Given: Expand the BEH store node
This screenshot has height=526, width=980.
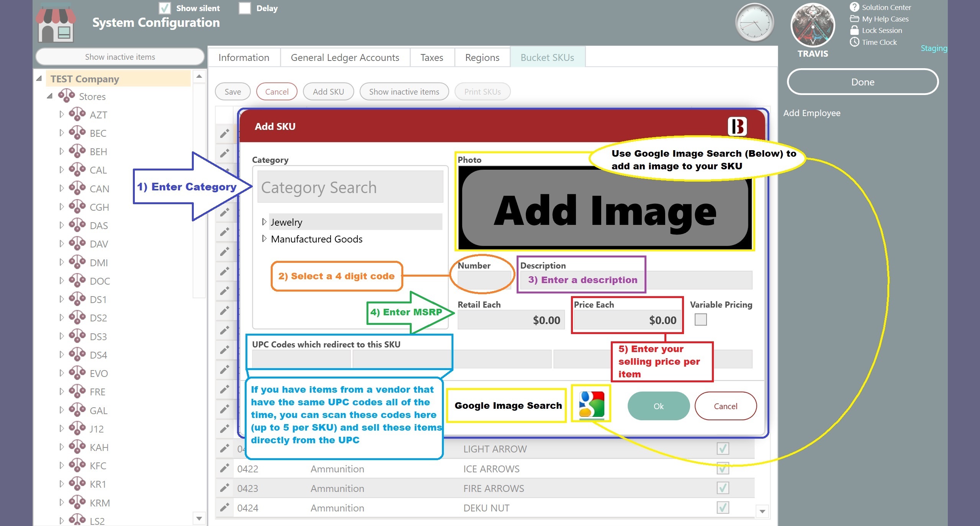Looking at the screenshot, I should click(x=61, y=151).
